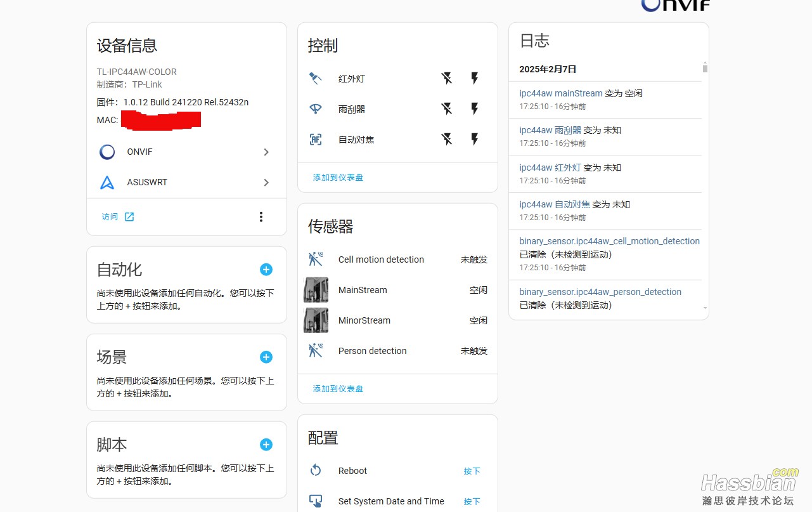812x512 pixels.
Task: Click the log scrollbar down arrow
Action: click(705, 308)
